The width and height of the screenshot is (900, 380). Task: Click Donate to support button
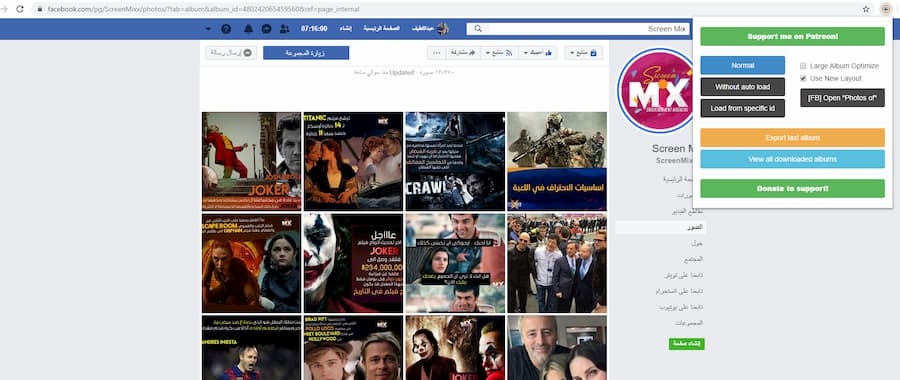[792, 188]
